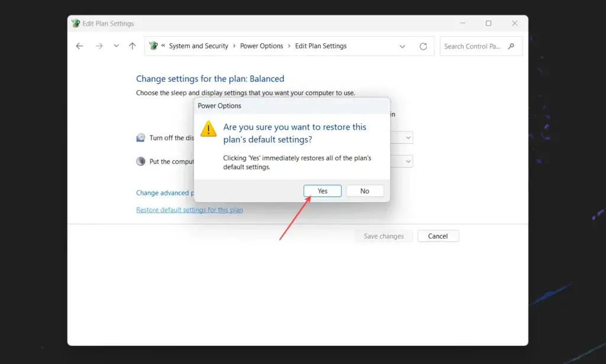
Task: Click the monitor icon beside Turn off the display
Action: (x=140, y=137)
